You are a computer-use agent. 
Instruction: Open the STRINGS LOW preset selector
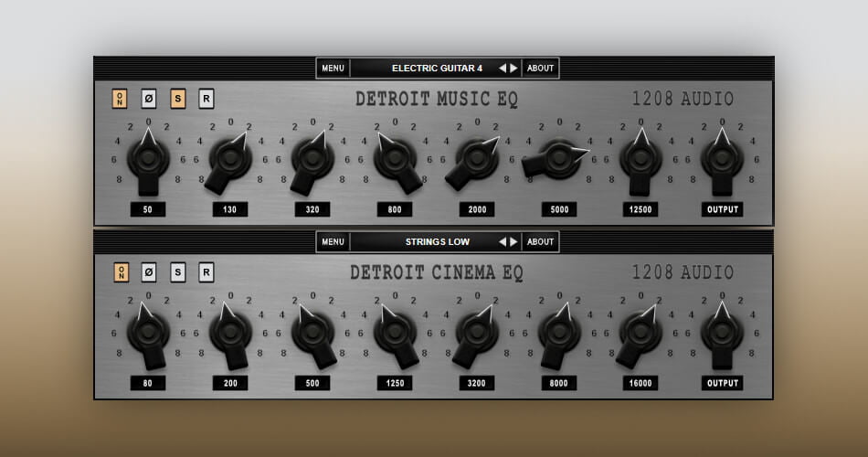(437, 241)
